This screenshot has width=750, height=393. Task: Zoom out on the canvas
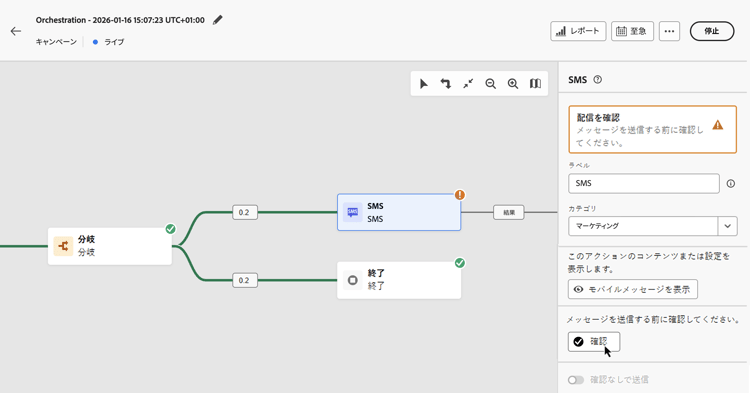pos(490,84)
